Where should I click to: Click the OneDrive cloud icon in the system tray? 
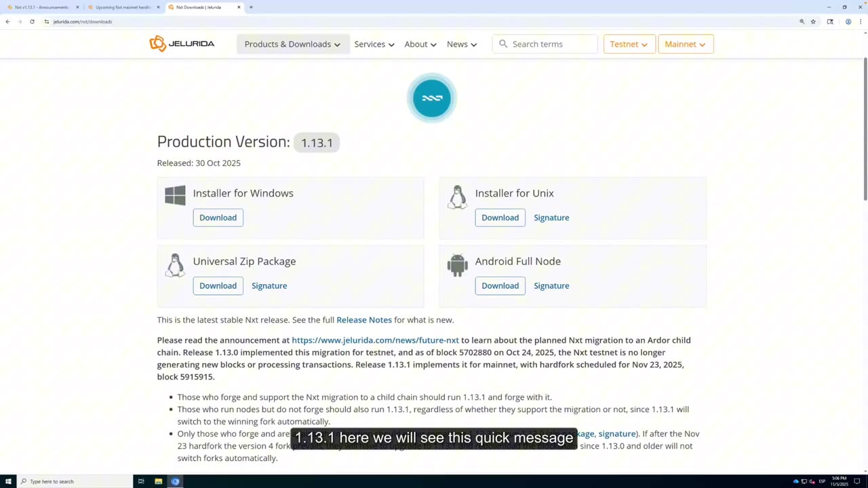pyautogui.click(x=795, y=481)
